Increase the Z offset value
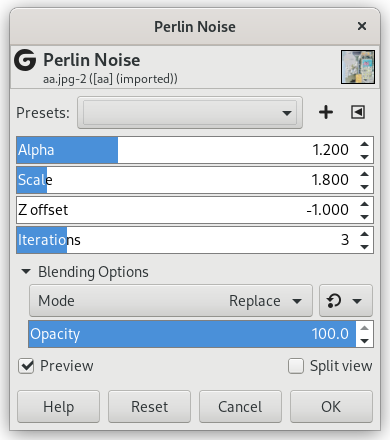The image size is (390, 440). tap(365, 204)
